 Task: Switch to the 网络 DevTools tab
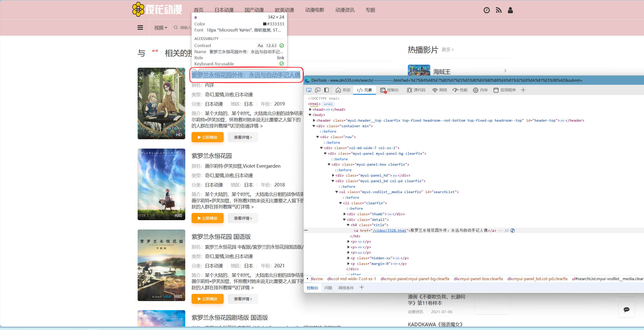click(x=440, y=90)
